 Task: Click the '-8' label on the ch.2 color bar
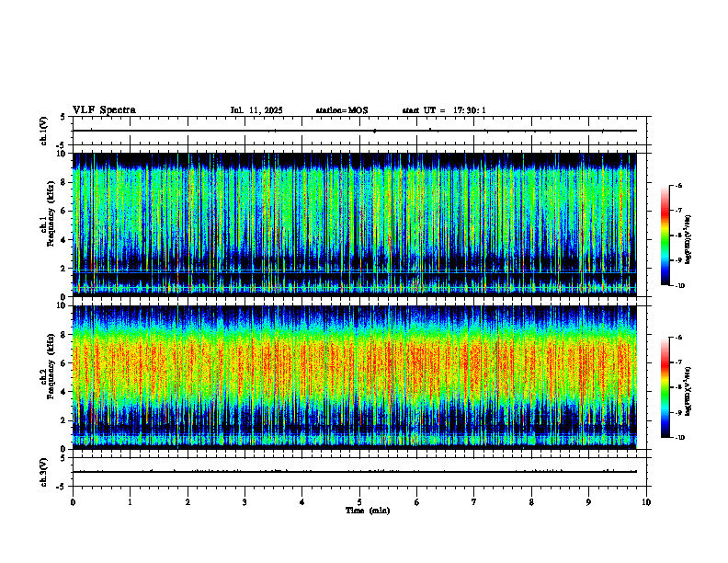pyautogui.click(x=678, y=387)
